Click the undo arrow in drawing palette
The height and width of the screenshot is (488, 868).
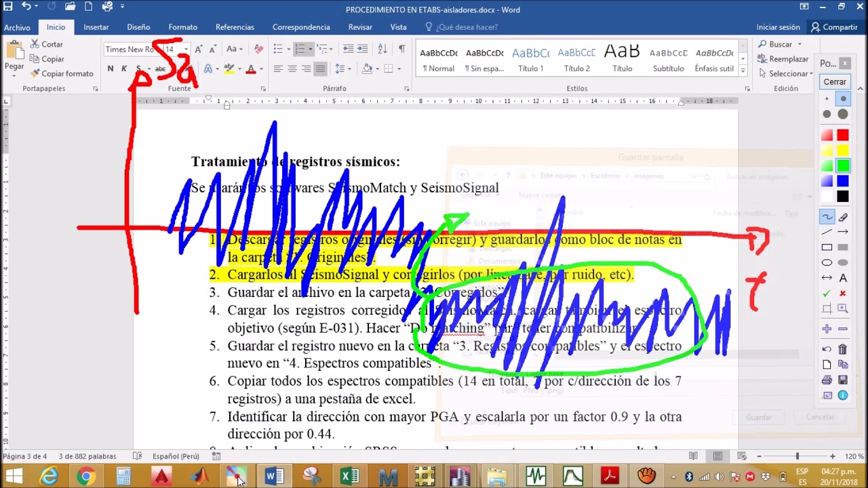[x=827, y=349]
